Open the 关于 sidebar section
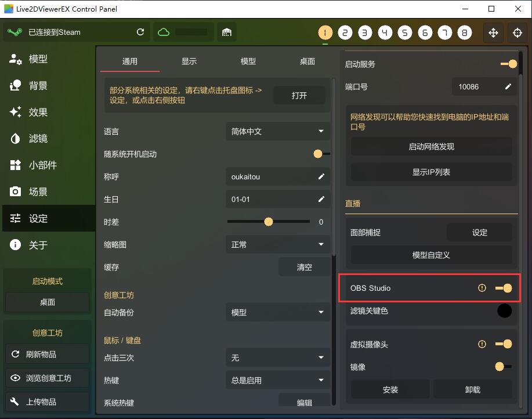 48,245
